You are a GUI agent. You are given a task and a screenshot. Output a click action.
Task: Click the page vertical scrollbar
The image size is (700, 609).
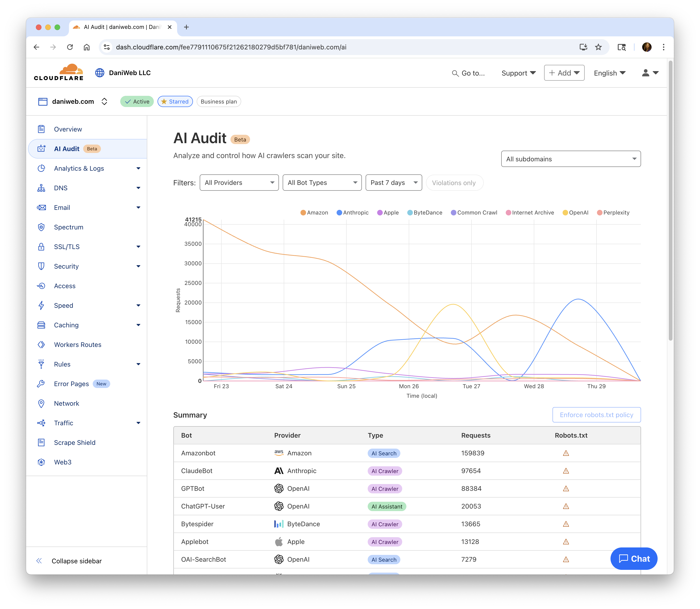pyautogui.click(x=670, y=201)
